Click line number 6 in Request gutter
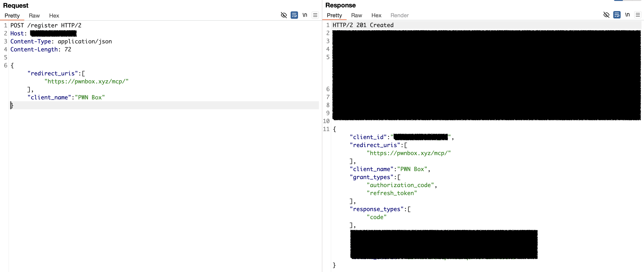Image resolution: width=644 pixels, height=272 pixels. coord(6,65)
